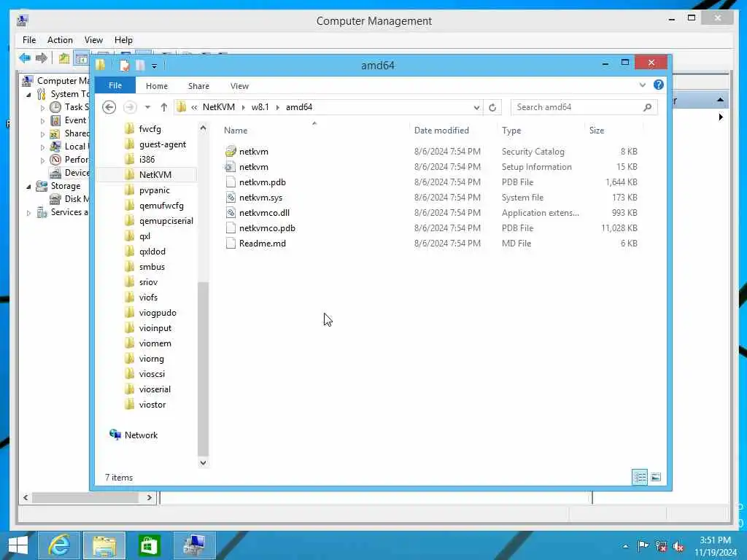
Task: Select the netkvmco.pdb file
Action: [267, 228]
